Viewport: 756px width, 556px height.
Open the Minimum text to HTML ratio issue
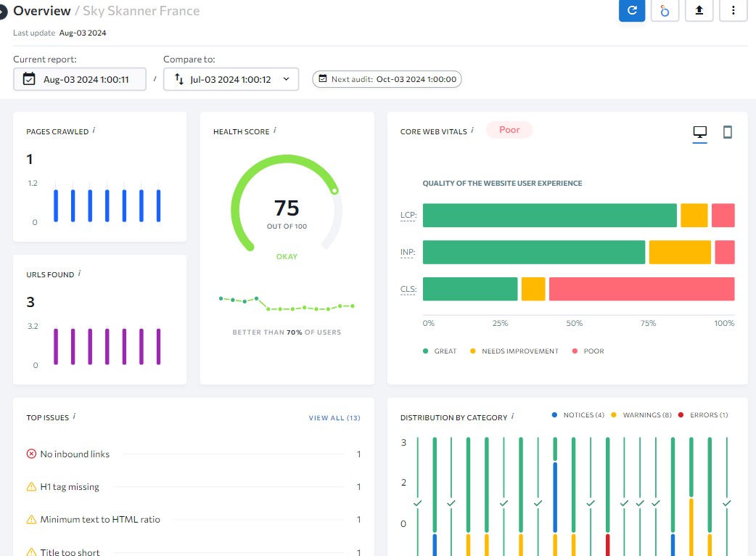[100, 520]
